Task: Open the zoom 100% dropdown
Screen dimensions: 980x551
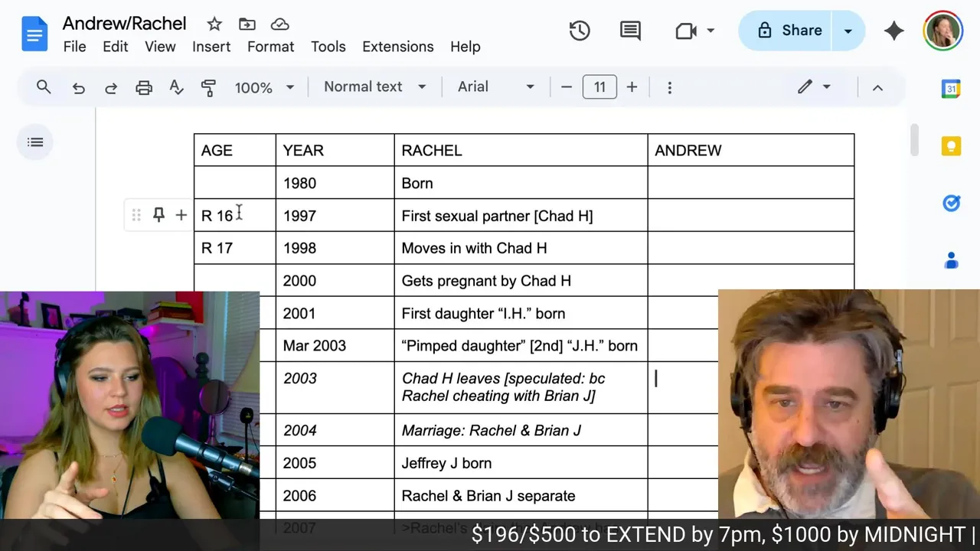Action: 264,87
